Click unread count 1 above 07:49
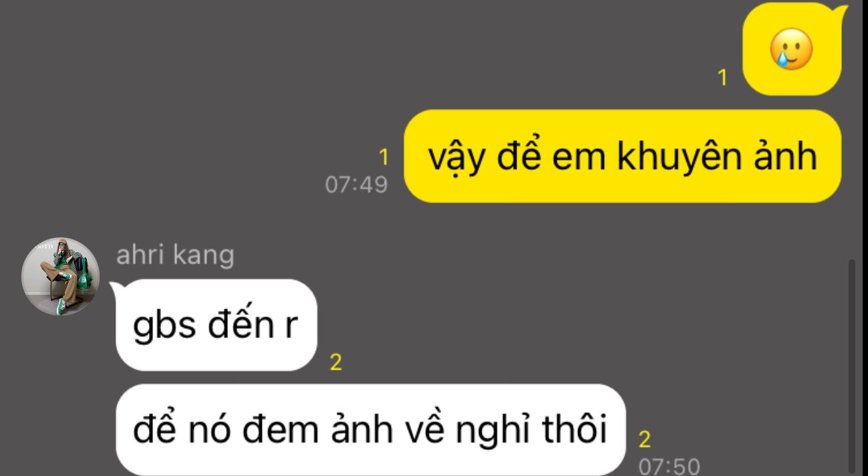The height and width of the screenshot is (476, 868). pos(383,157)
